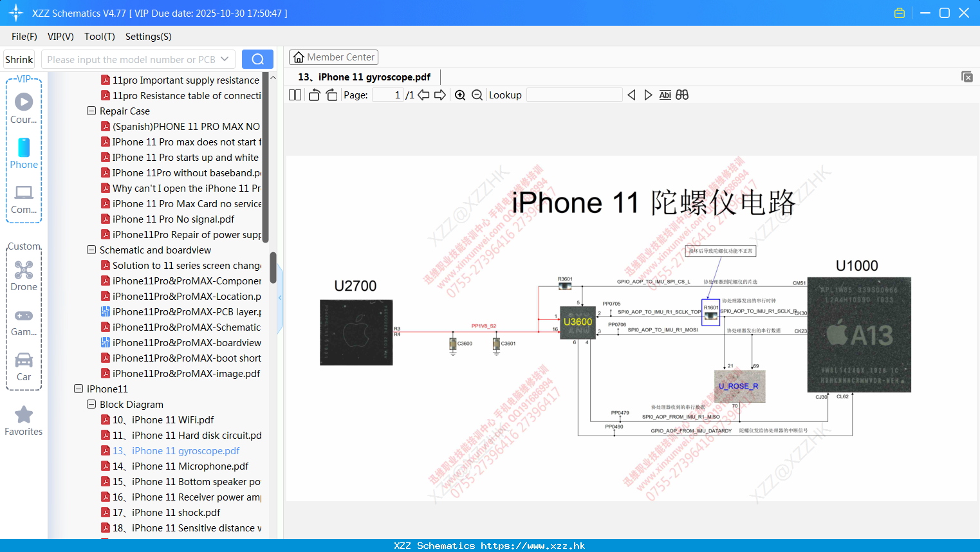Open 11、iPhone 11 Hard disk circuit
The height and width of the screenshot is (552, 980).
tap(181, 435)
